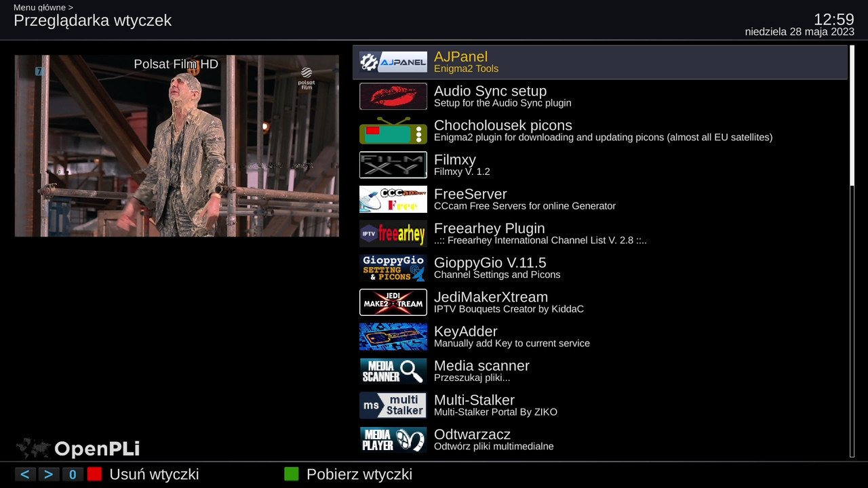Open the AJPanel list entry
Screen dimensions: 868x488
coord(600,62)
